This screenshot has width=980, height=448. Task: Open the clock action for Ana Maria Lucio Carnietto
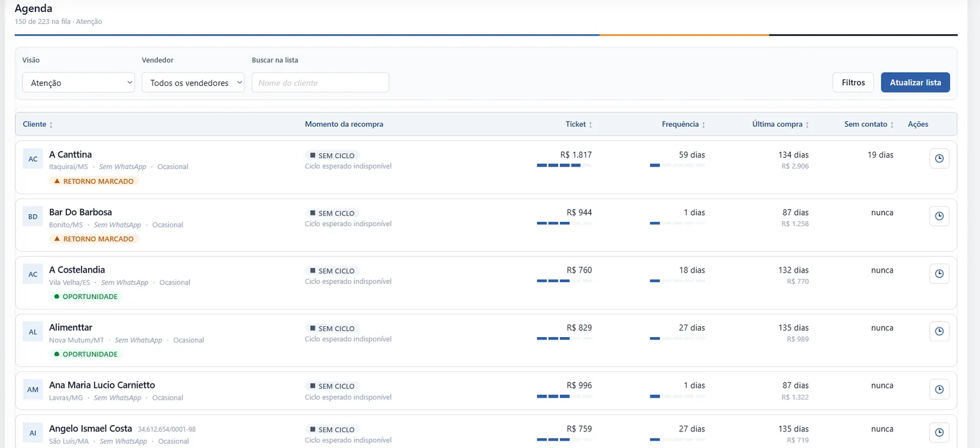[x=939, y=389]
